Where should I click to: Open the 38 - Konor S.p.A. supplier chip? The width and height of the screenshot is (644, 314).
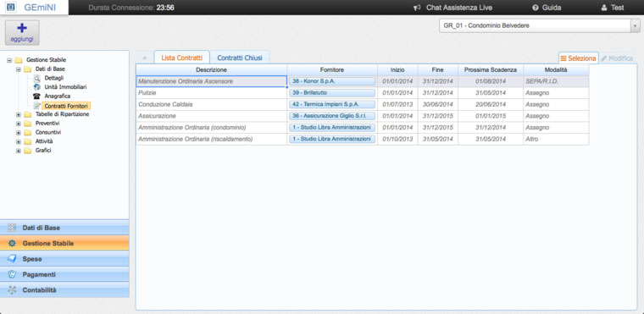[x=332, y=81]
